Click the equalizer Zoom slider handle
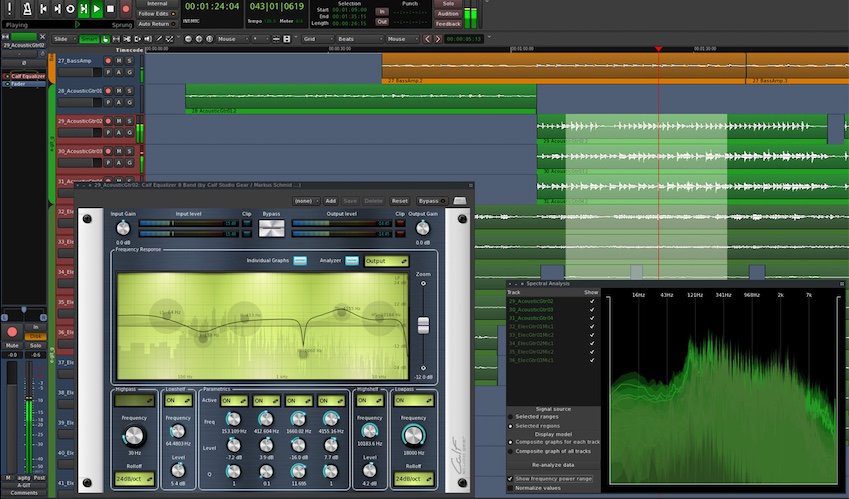849x499 pixels. click(423, 325)
